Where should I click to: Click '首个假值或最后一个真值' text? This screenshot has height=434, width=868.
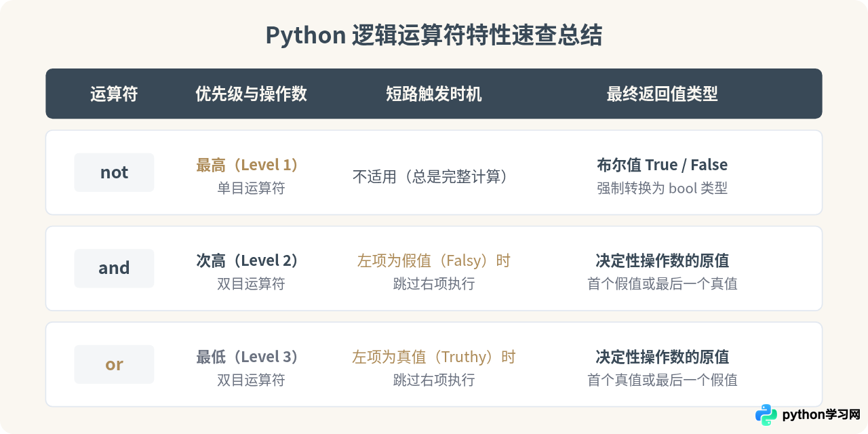(x=662, y=283)
